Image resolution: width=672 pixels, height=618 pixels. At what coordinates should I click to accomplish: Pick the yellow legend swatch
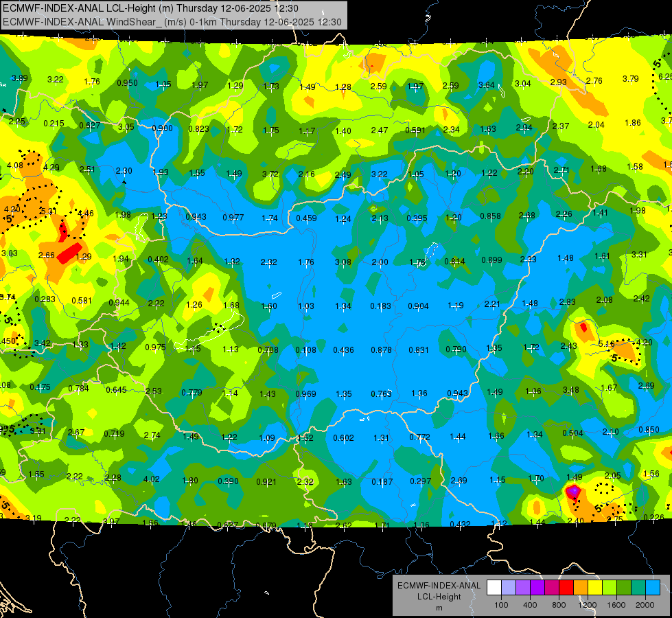595,588
